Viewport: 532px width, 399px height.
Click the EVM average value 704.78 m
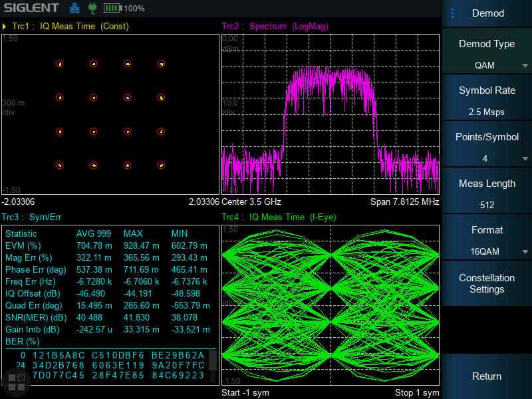94,245
